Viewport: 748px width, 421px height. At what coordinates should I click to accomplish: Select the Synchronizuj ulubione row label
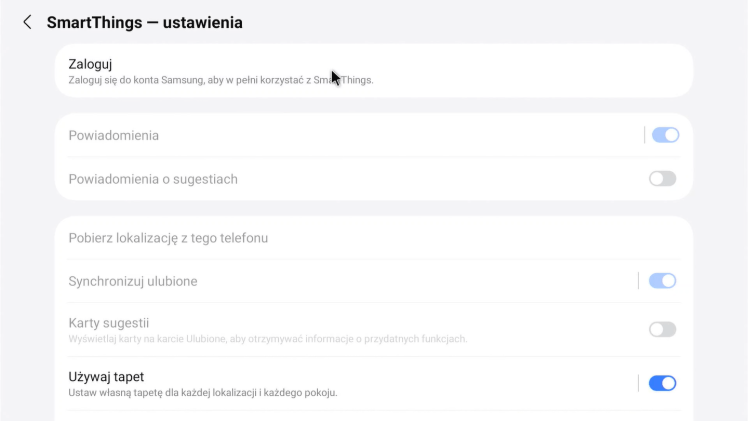pos(132,281)
